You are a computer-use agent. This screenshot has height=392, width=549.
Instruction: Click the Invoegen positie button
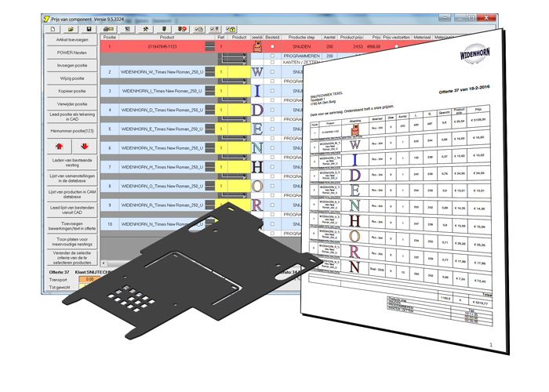pyautogui.click(x=72, y=65)
